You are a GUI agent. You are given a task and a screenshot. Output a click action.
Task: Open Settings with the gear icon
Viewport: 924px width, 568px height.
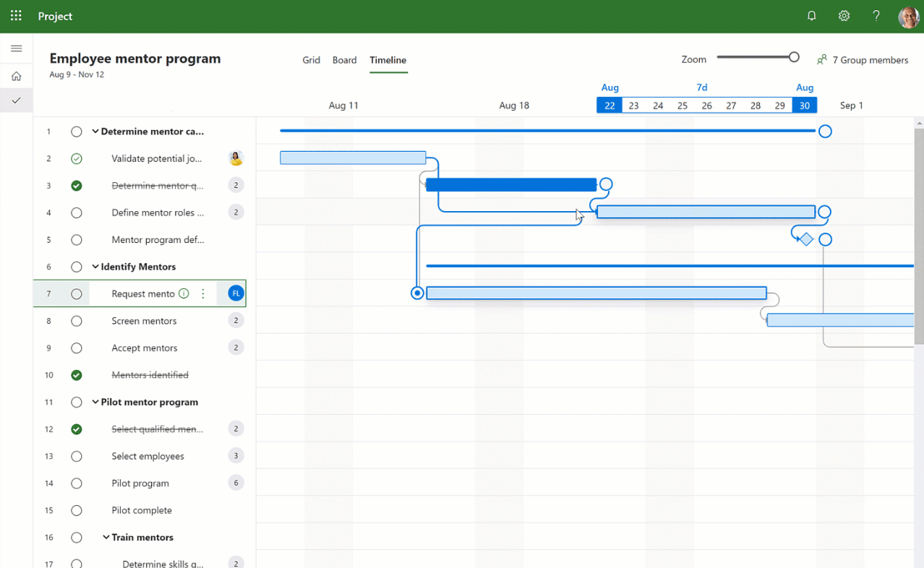point(844,15)
